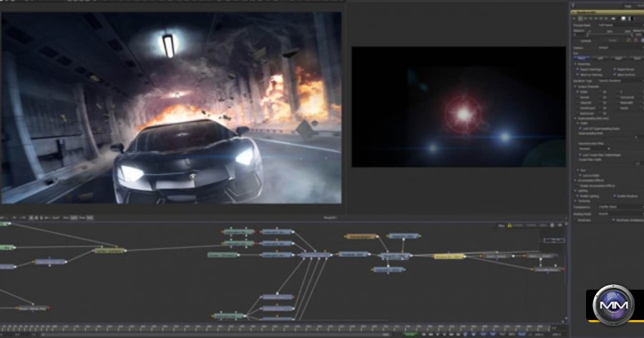Toggle the Wireframe Antialiasing checkbox
This screenshot has width=644, height=338.
click(614, 221)
